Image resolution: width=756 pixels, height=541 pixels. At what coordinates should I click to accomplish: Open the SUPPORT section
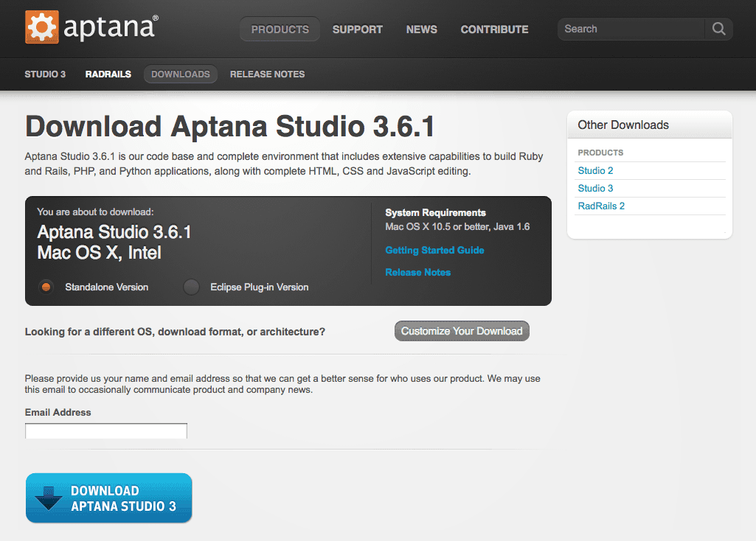[x=357, y=29]
